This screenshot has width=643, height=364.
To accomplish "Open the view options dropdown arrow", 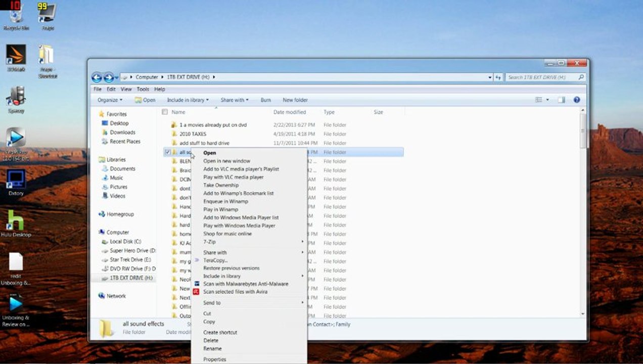I will tap(547, 100).
